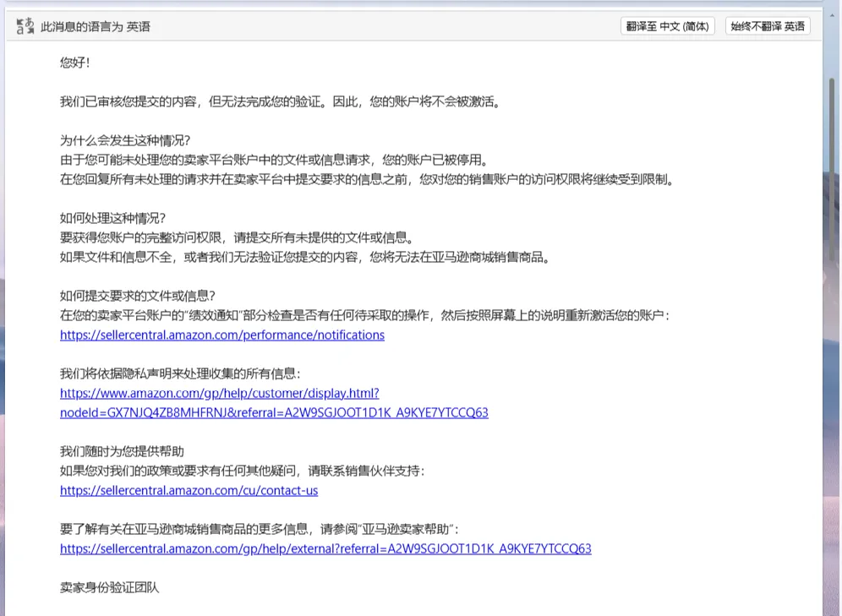This screenshot has height=616, width=842.
Task: Open the sellercentral performance/notifications link
Action: (222, 335)
